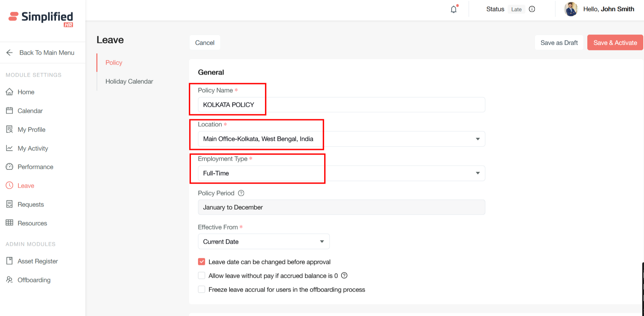Click the Policy Period help icon

(241, 193)
